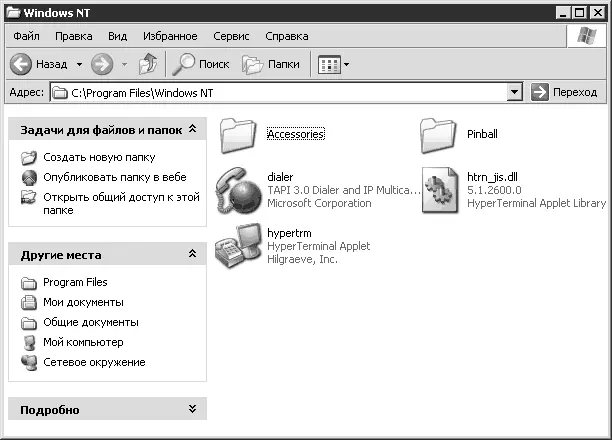Open the Файл menu
612x440 pixels.
(26, 36)
